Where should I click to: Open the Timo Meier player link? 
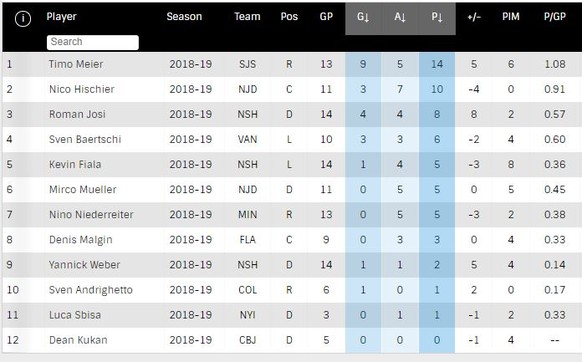(76, 64)
